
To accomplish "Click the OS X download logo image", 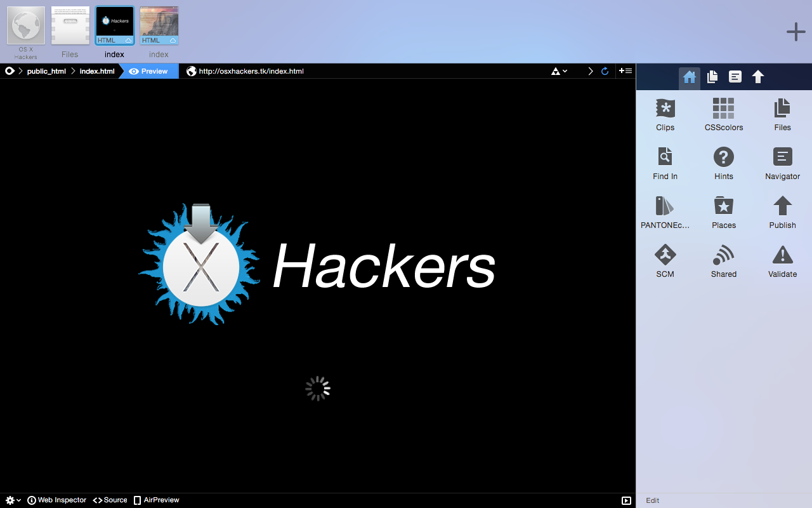I will click(x=200, y=264).
